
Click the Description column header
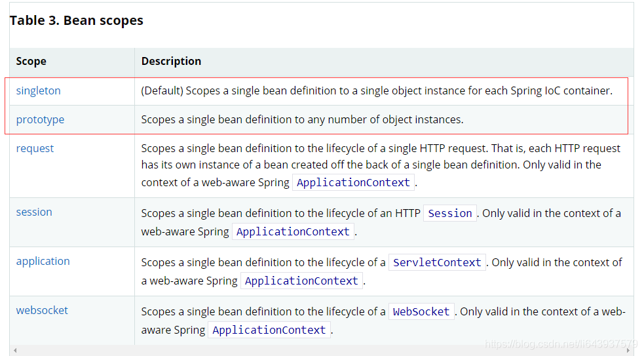point(171,62)
